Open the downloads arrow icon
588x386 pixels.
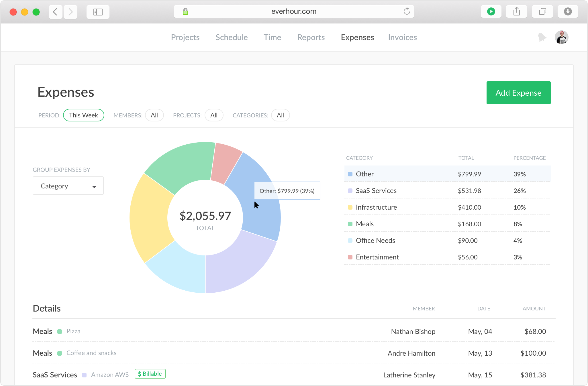(x=568, y=11)
